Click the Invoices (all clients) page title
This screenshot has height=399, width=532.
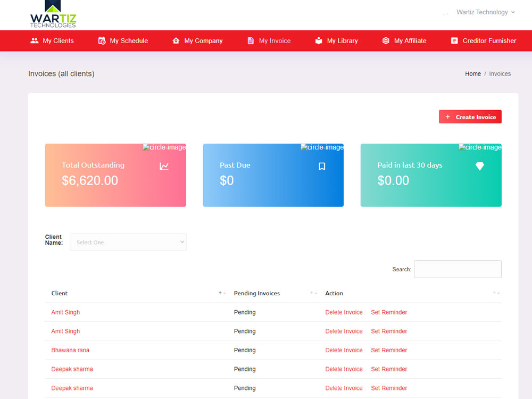pyautogui.click(x=61, y=73)
